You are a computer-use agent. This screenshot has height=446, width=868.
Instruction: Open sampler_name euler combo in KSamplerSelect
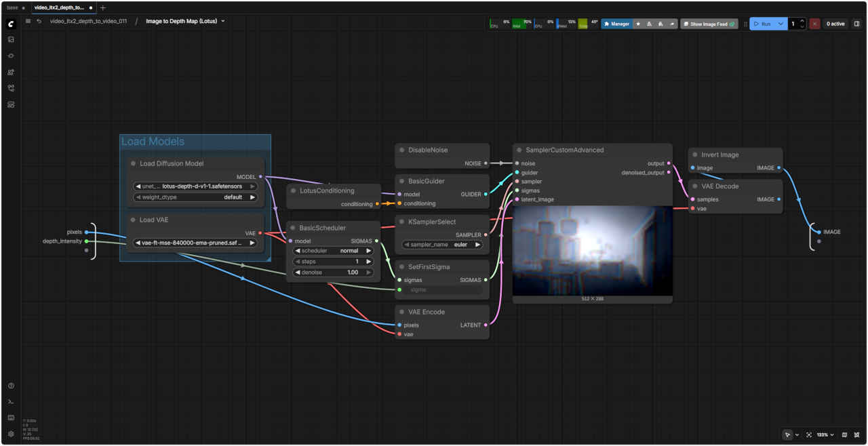[441, 245]
